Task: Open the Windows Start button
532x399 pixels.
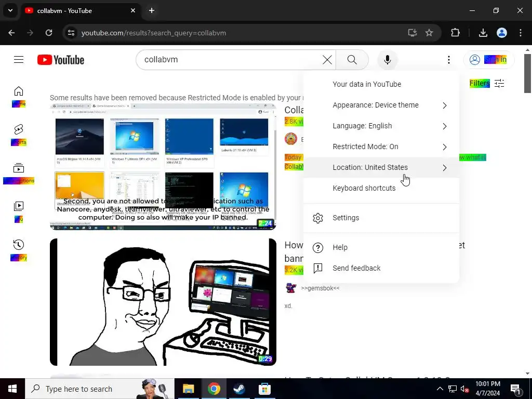Action: coord(12,389)
